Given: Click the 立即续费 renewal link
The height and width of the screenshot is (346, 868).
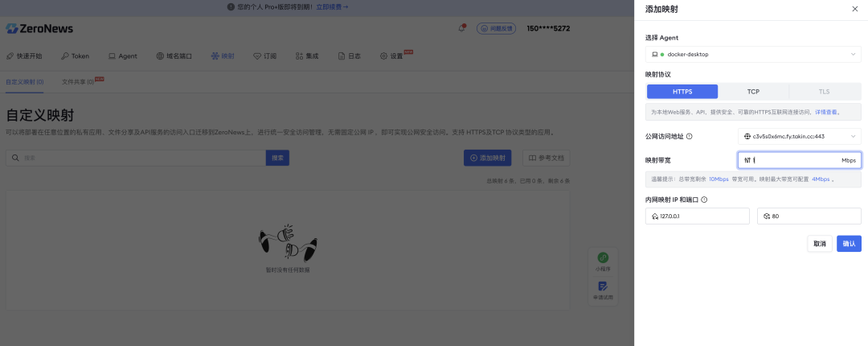Looking at the screenshot, I should pyautogui.click(x=332, y=7).
